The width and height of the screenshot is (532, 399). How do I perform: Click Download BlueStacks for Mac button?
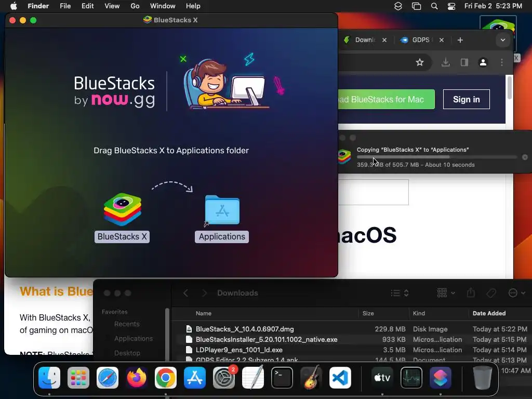point(386,99)
